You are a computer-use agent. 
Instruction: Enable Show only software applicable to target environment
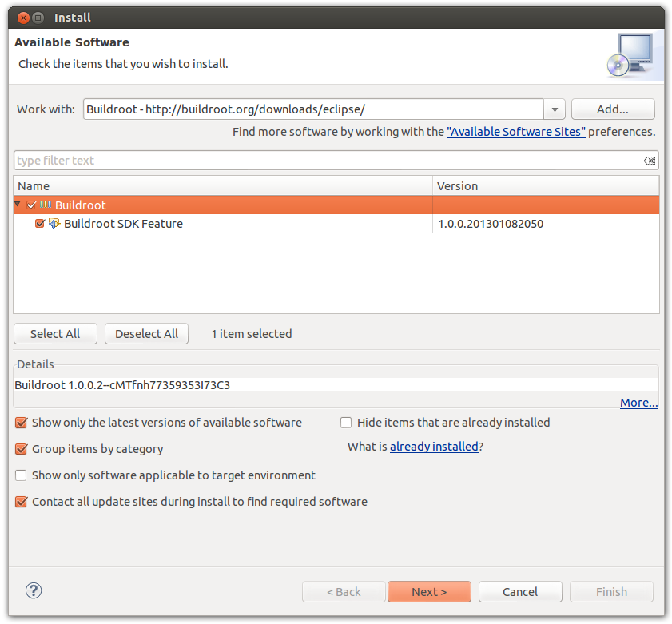[21, 475]
